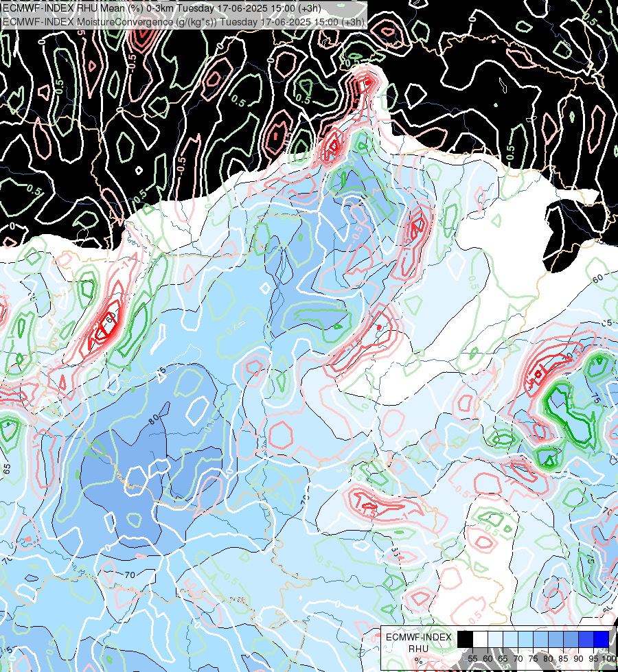Viewport: 618px width, 672px height.
Task: Pick the 85–90% medium blue legend swatch
Action: 571,639
